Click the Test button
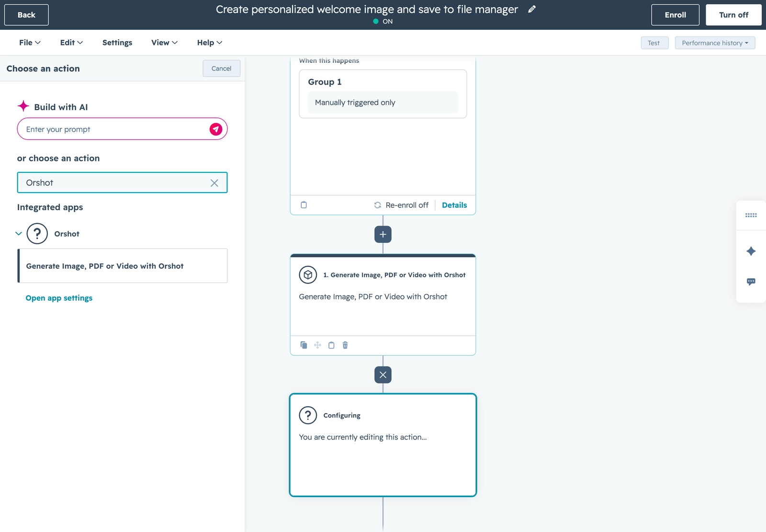 (654, 43)
